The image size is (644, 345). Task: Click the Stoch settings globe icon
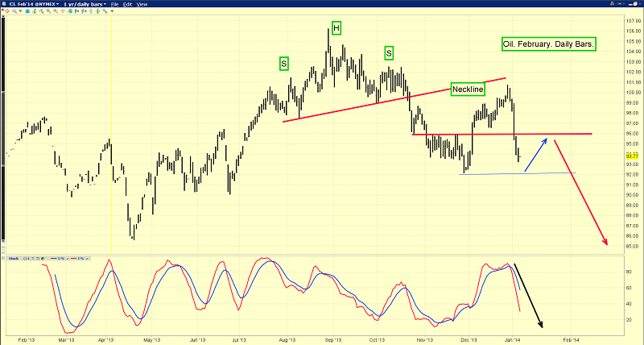point(43,259)
